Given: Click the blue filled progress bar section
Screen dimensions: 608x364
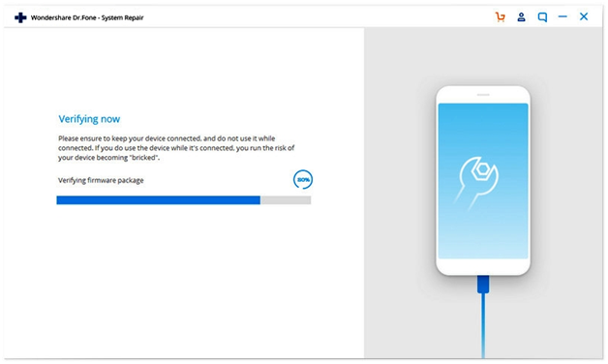Looking at the screenshot, I should (158, 200).
